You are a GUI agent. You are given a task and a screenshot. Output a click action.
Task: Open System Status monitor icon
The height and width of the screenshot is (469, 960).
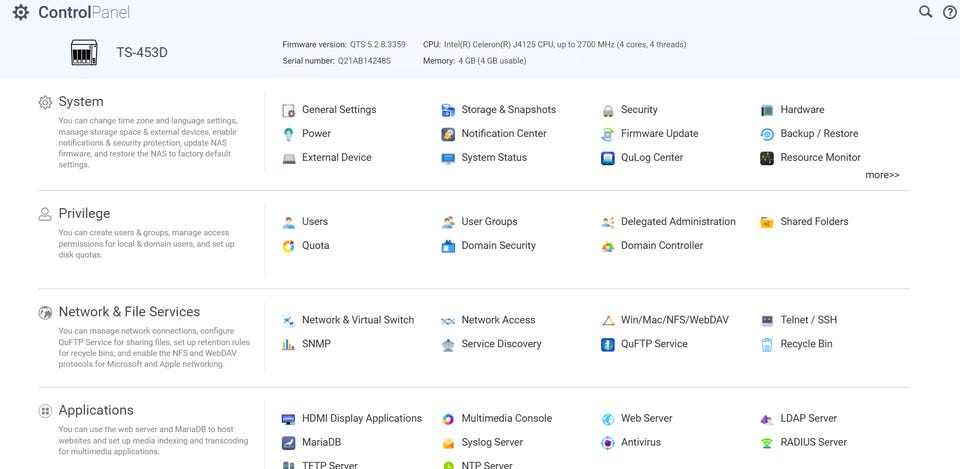coord(448,158)
